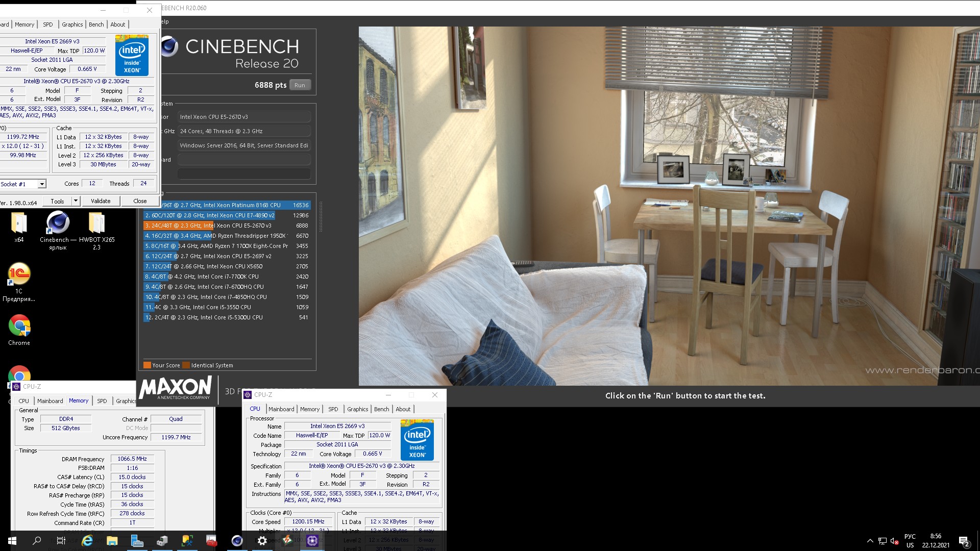Open the About tab in top-left CPU-Z

[x=117, y=24]
